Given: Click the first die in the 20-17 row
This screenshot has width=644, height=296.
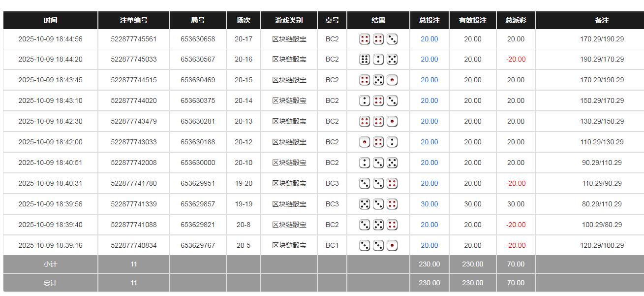Looking at the screenshot, I should pyautogui.click(x=365, y=39).
